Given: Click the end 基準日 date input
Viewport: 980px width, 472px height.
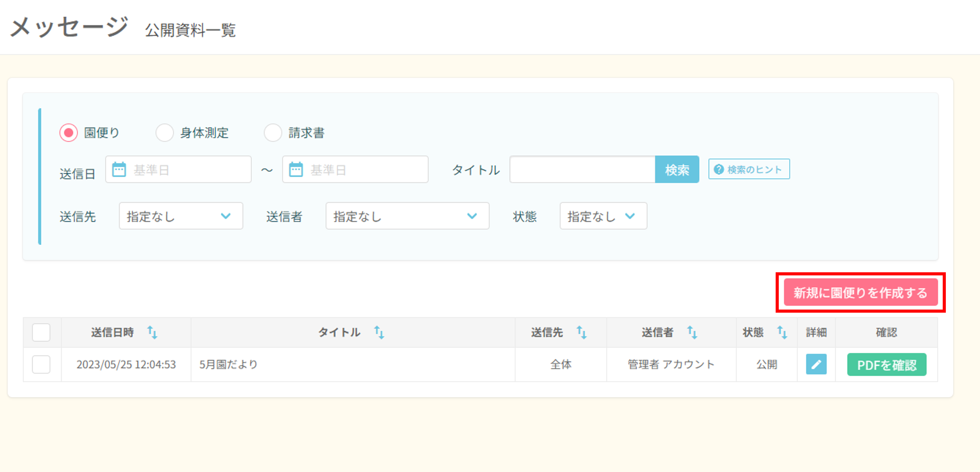Looking at the screenshot, I should click(355, 169).
